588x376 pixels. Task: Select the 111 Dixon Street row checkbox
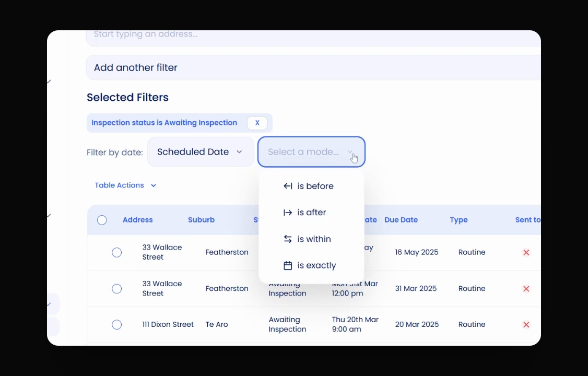tap(116, 324)
